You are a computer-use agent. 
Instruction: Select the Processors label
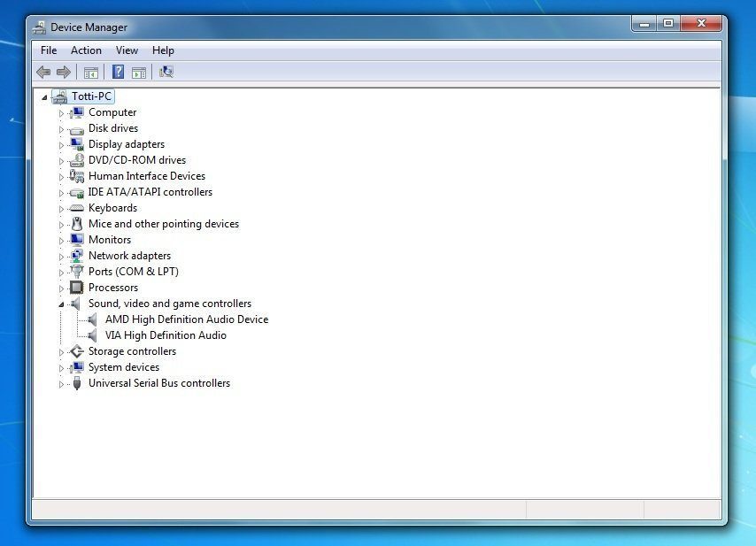point(112,288)
